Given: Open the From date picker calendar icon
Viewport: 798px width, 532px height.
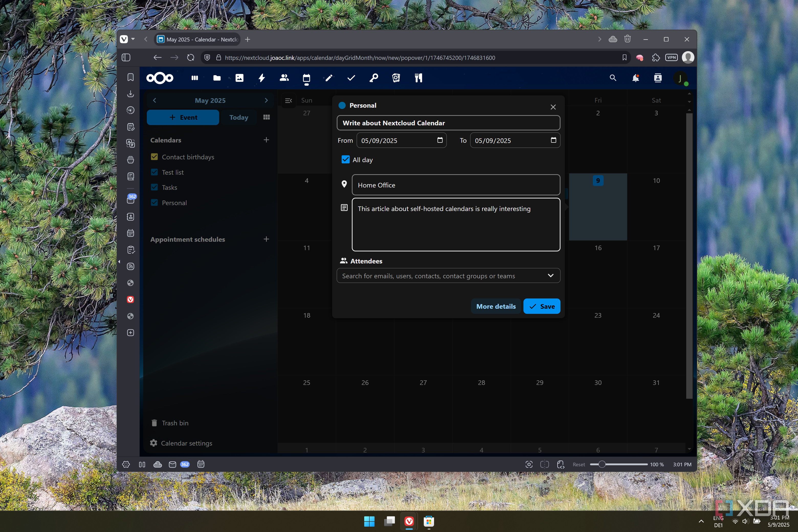Looking at the screenshot, I should (440, 140).
